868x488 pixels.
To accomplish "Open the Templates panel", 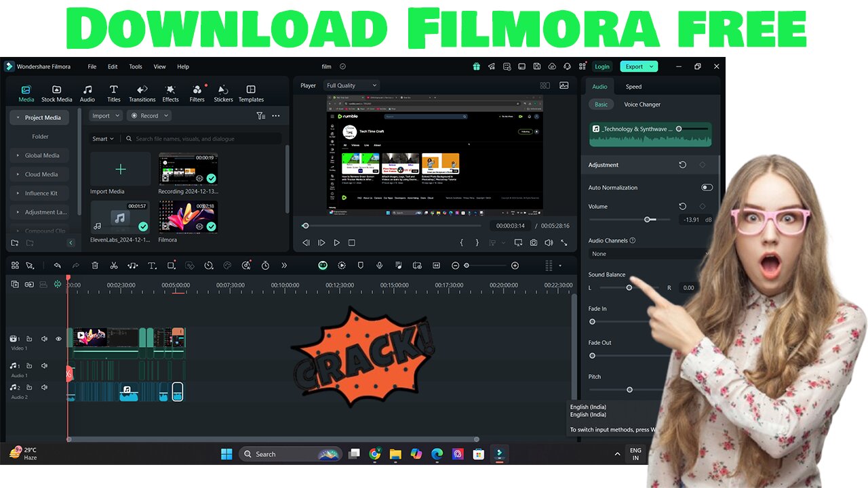I will click(x=251, y=94).
